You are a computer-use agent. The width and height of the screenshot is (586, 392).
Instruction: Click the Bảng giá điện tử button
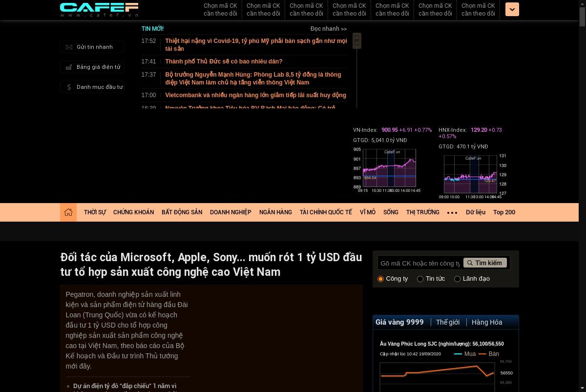(x=92, y=67)
